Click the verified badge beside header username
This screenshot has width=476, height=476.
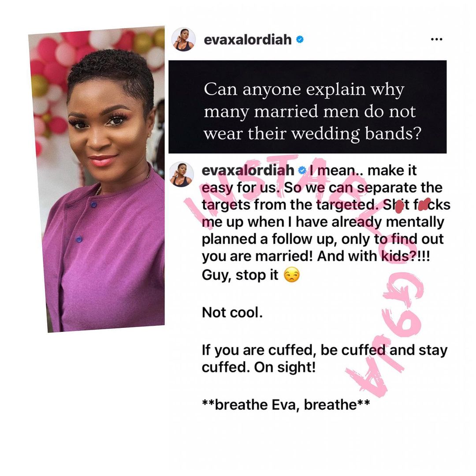pyautogui.click(x=300, y=39)
